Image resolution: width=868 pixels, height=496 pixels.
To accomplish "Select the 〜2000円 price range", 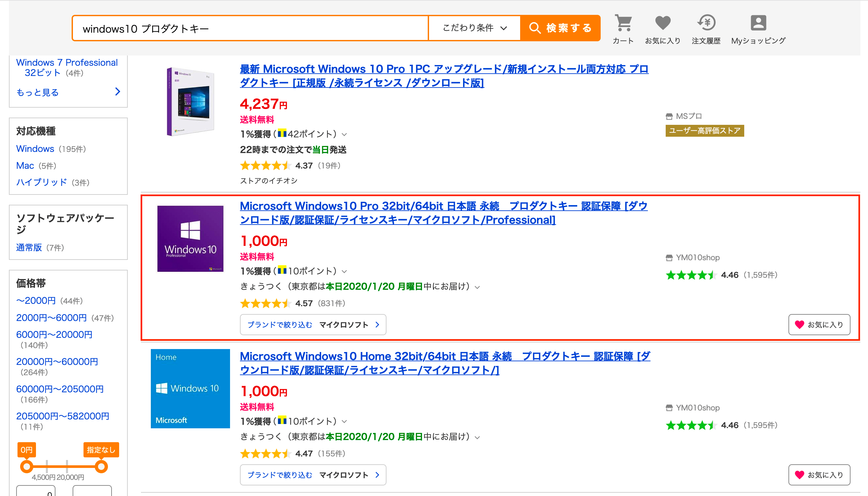I will [x=36, y=301].
